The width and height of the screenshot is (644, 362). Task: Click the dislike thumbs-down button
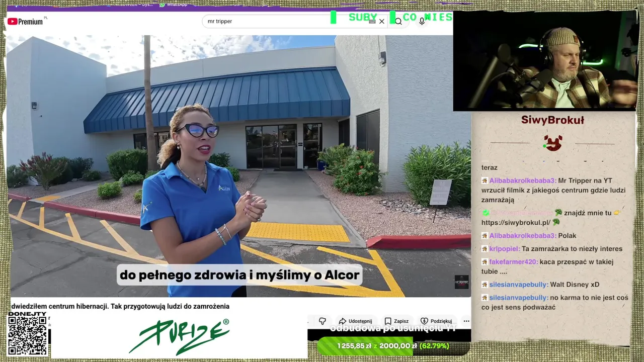click(323, 321)
